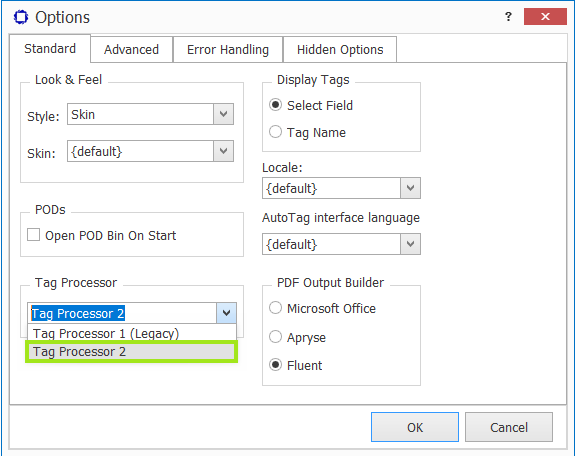Screen dimensions: 575x456
Task: Expand the Locale dropdown
Action: tap(410, 188)
